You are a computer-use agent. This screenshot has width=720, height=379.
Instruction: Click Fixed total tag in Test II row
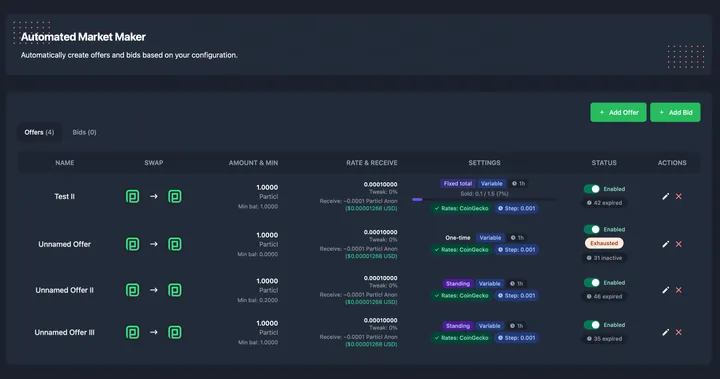tap(458, 183)
